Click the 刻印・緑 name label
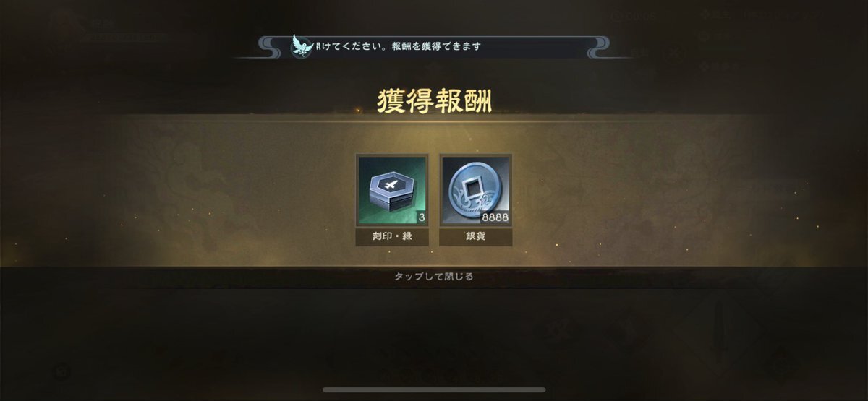 (392, 237)
